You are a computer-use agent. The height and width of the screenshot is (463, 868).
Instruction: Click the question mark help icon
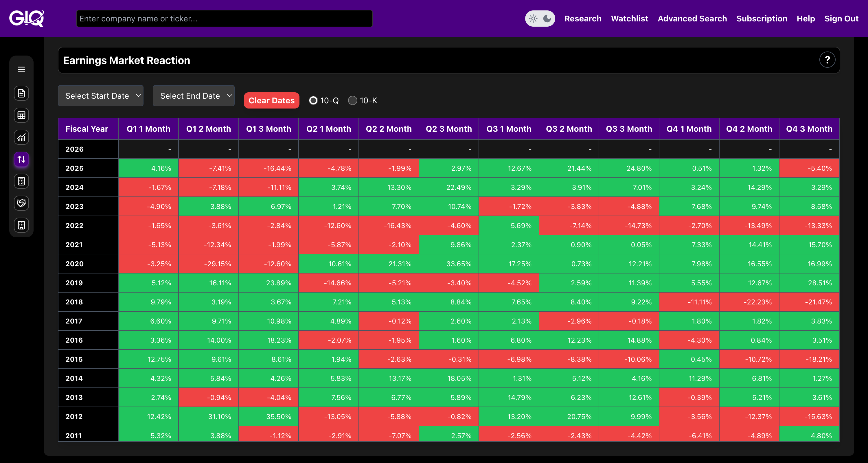pyautogui.click(x=827, y=60)
